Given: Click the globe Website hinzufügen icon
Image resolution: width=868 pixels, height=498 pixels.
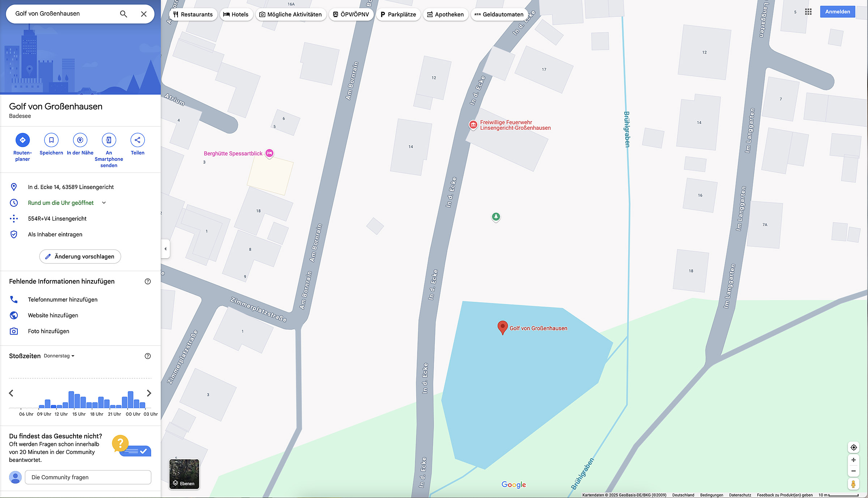Looking at the screenshot, I should coord(14,315).
